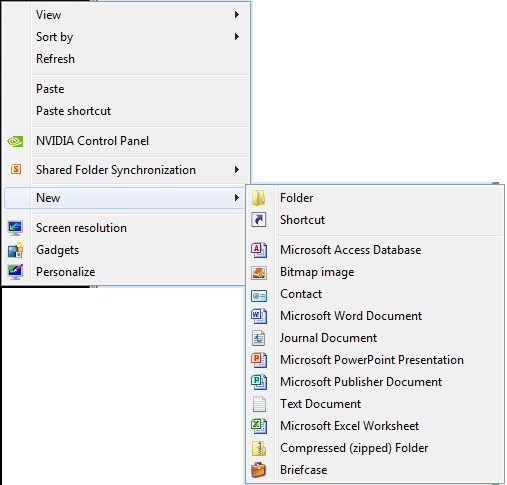
Task: Click the Briefcase icon
Action: point(259,470)
